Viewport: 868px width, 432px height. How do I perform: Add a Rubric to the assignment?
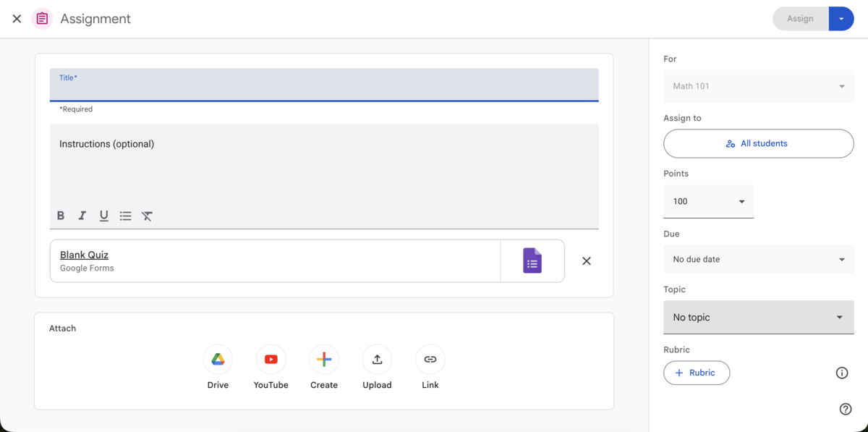pyautogui.click(x=697, y=373)
